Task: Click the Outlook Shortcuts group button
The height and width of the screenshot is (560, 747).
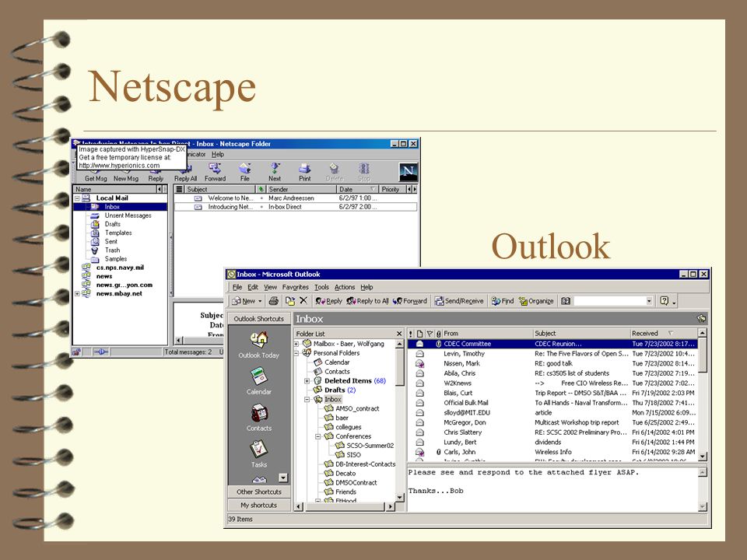Action: (258, 319)
